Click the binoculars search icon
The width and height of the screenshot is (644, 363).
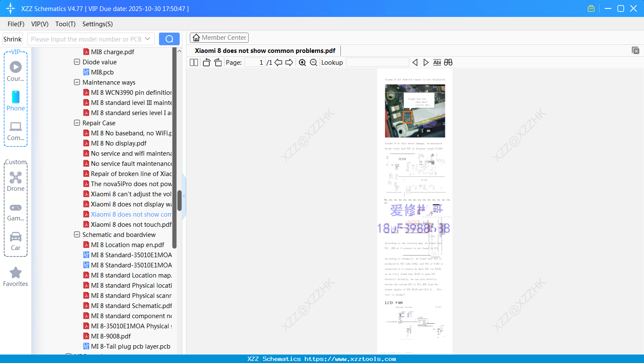(x=448, y=63)
